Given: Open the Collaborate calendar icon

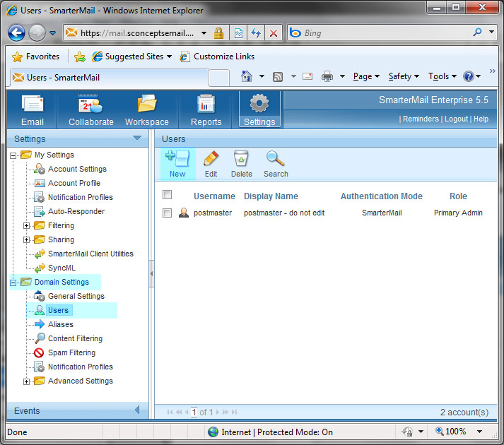Looking at the screenshot, I should tap(90, 105).
